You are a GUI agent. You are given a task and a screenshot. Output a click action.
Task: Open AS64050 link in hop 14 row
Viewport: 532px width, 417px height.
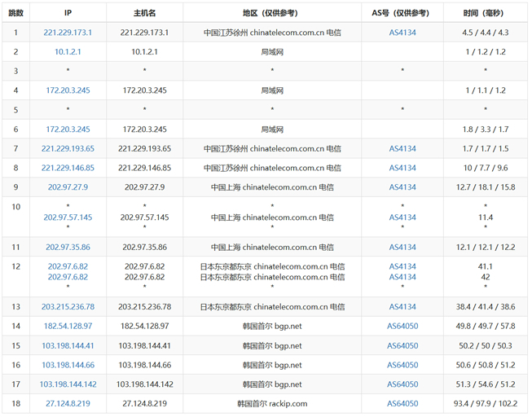(x=402, y=326)
